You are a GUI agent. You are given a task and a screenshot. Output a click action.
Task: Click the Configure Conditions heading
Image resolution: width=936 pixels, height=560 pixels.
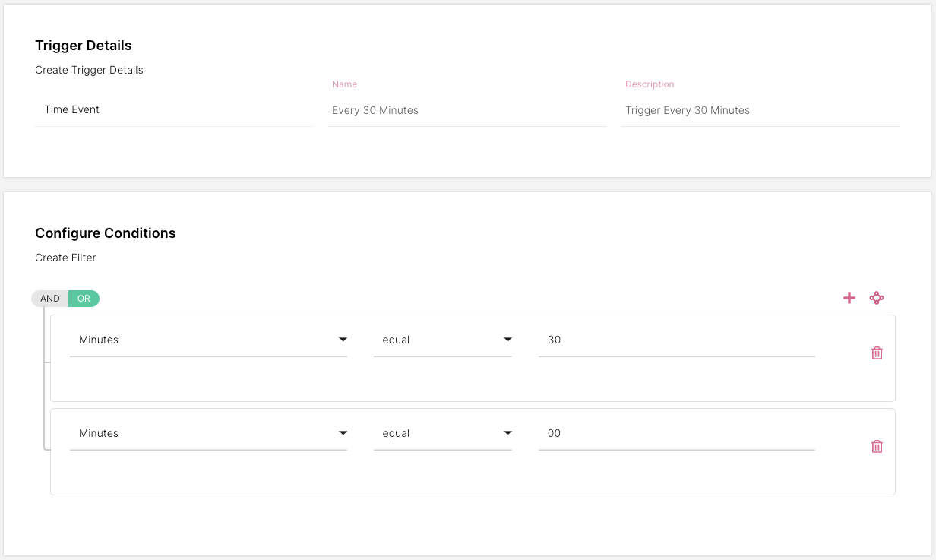tap(106, 233)
